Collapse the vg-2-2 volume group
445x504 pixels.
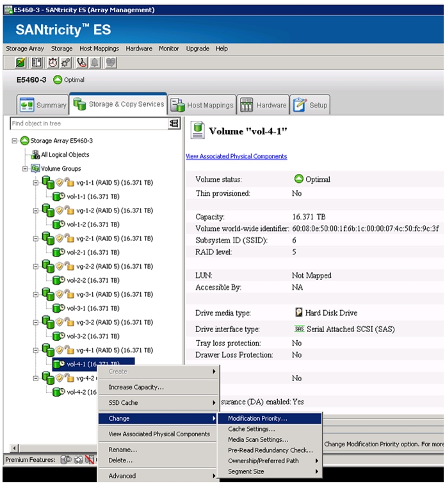36,267
